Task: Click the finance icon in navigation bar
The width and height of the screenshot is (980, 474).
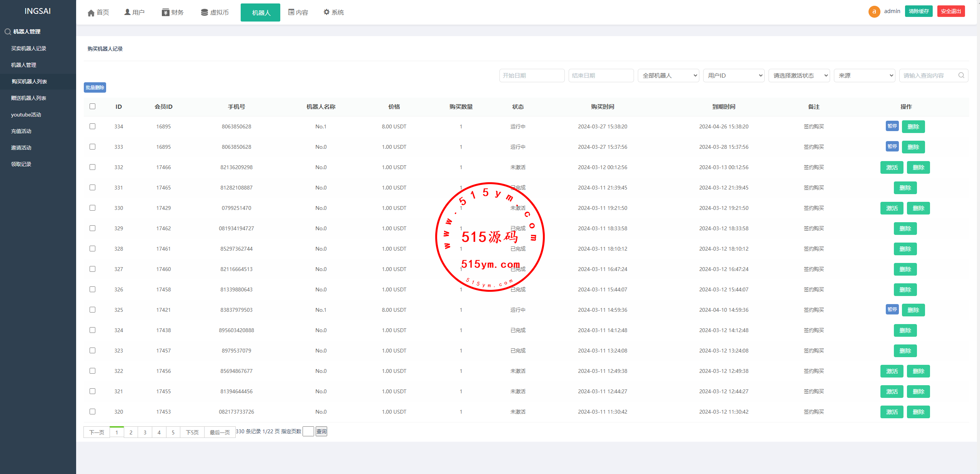Action: [165, 13]
